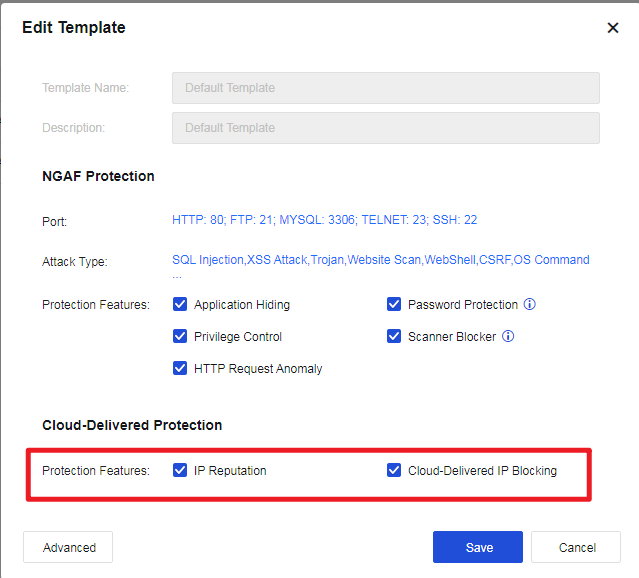Uncheck Password Protection option

pos(394,304)
